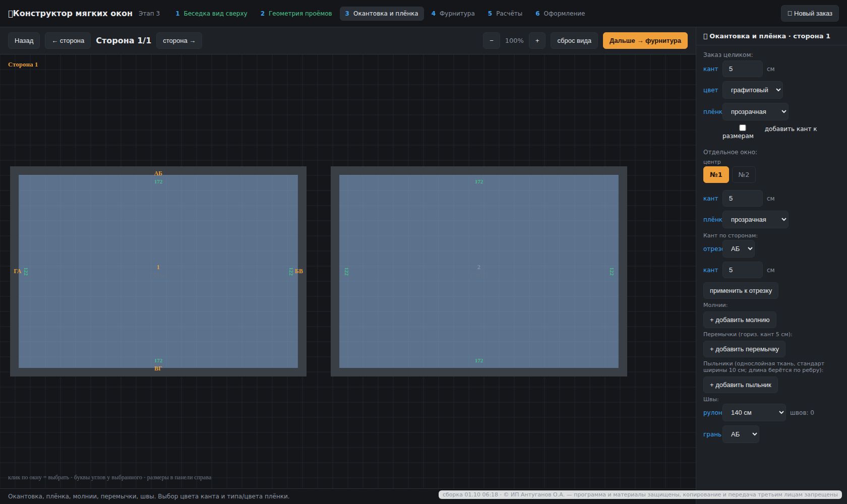Viewport: 847px width, 504px height.
Task: Click the separate window "кант" input field
Action: click(x=743, y=199)
